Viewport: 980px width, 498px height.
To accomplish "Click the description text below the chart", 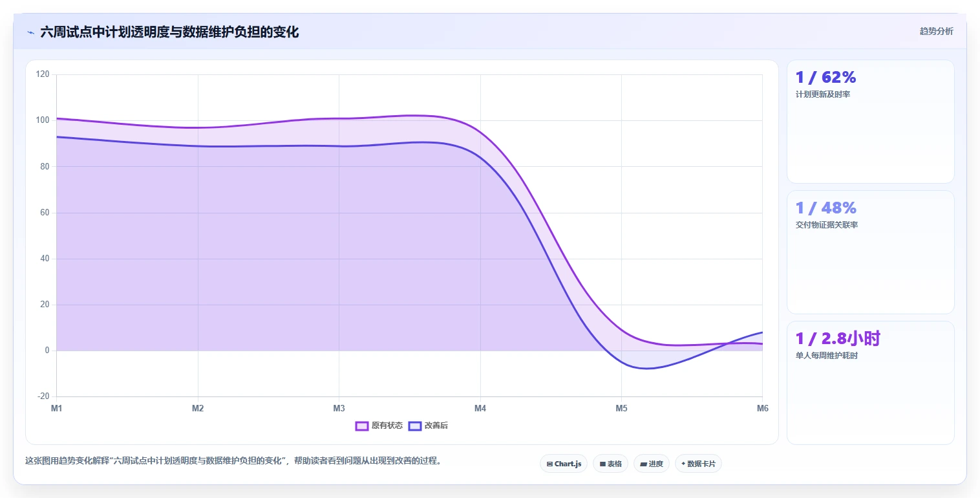I will 233,461.
